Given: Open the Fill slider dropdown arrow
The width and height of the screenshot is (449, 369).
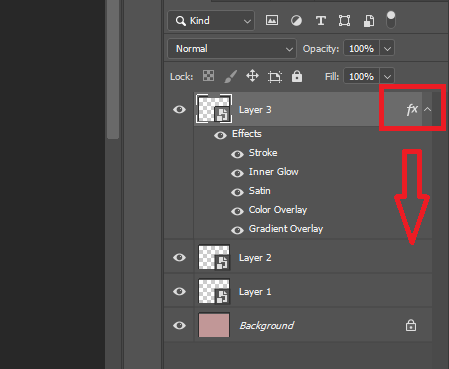Looking at the screenshot, I should point(387,77).
